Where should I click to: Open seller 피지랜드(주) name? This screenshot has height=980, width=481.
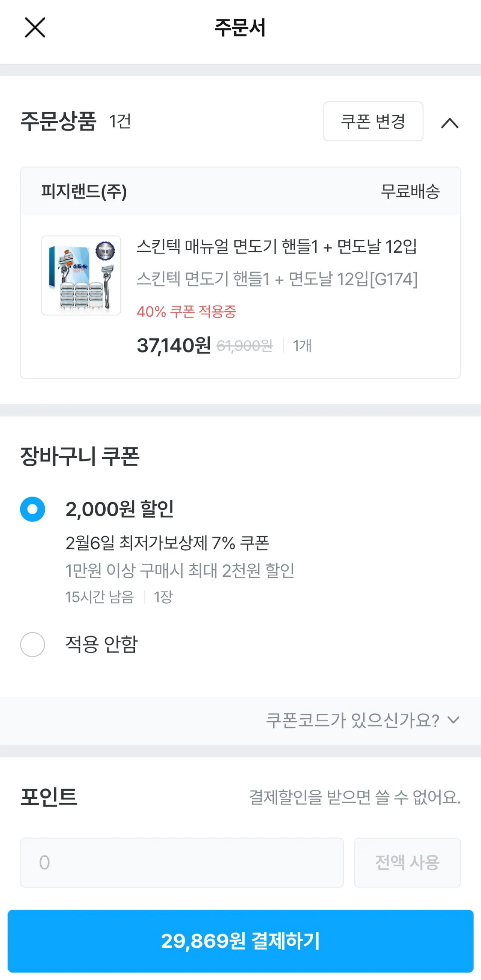84,191
